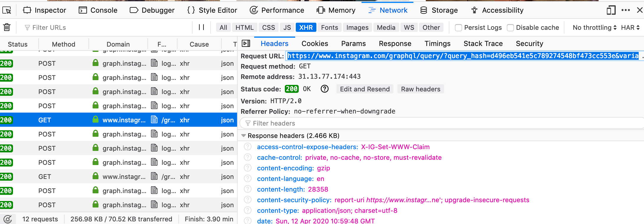
Task: Open the Cookies details tab
Action: point(315,44)
